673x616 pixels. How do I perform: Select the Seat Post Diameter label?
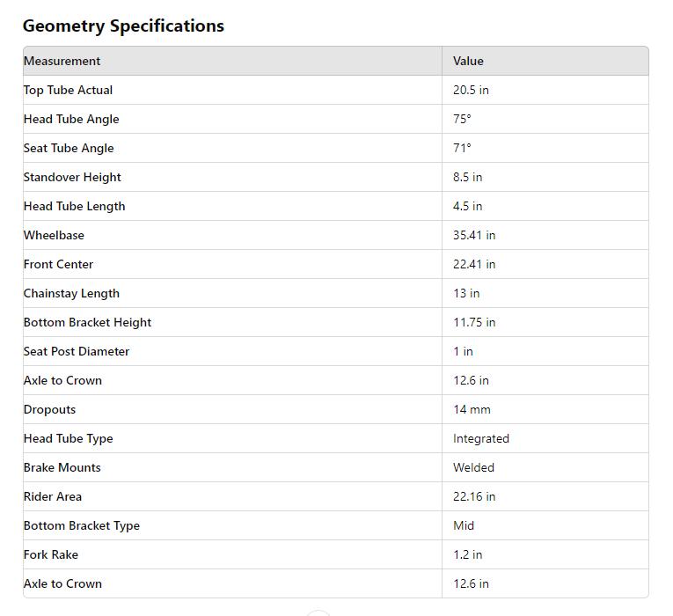pos(77,351)
